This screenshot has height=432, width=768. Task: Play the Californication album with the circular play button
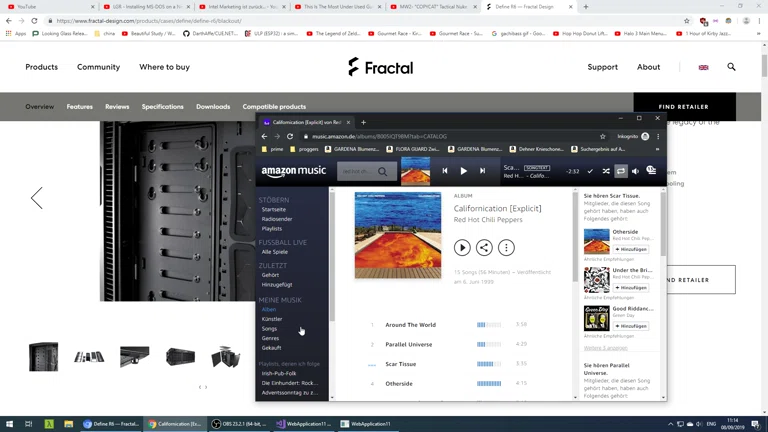462,247
